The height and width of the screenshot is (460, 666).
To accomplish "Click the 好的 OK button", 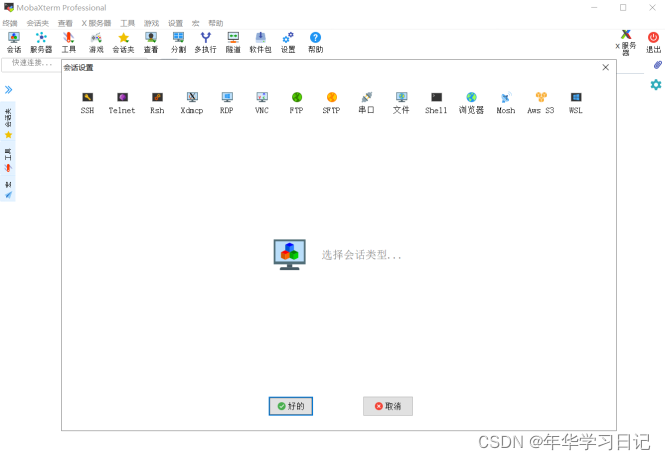I will tap(291, 406).
